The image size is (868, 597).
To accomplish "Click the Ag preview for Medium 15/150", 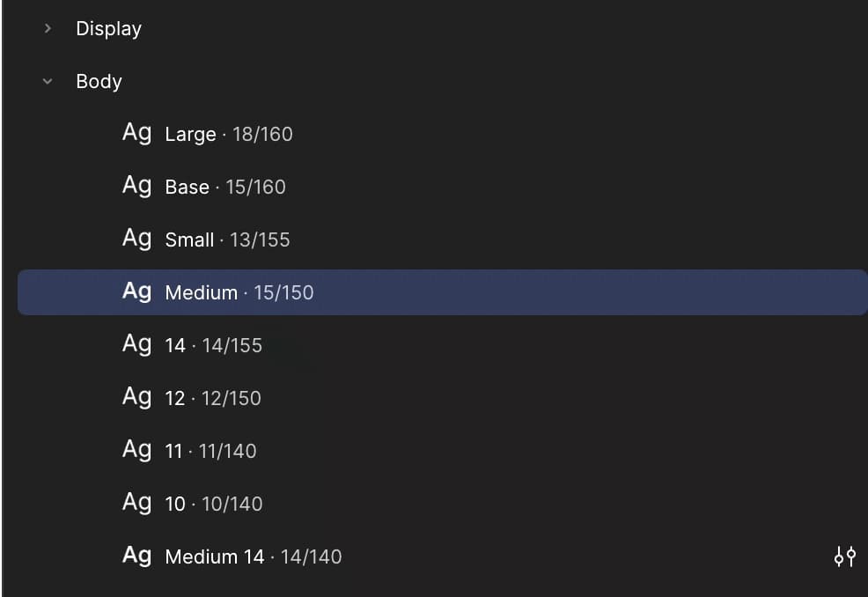I will point(136,291).
